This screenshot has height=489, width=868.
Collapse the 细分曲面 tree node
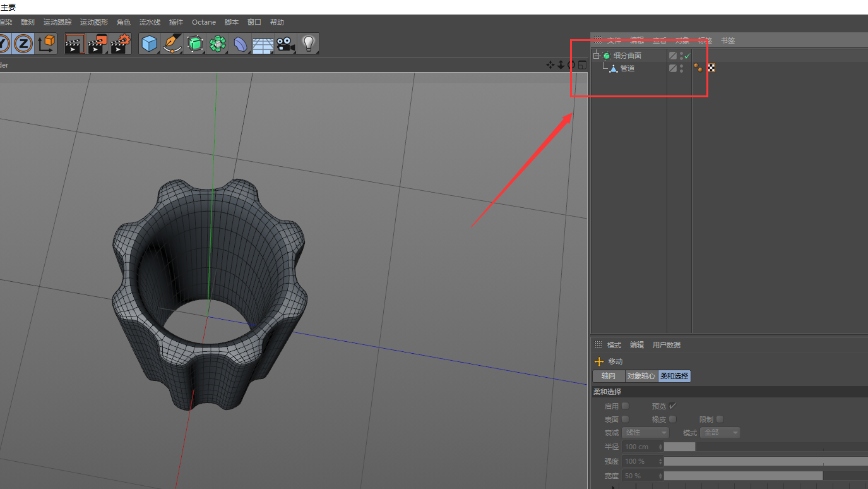[x=596, y=56]
